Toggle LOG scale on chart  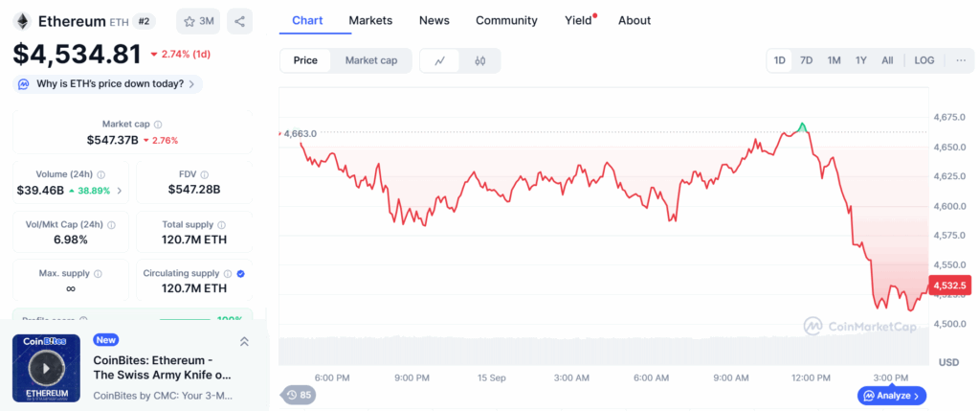pyautogui.click(x=924, y=60)
